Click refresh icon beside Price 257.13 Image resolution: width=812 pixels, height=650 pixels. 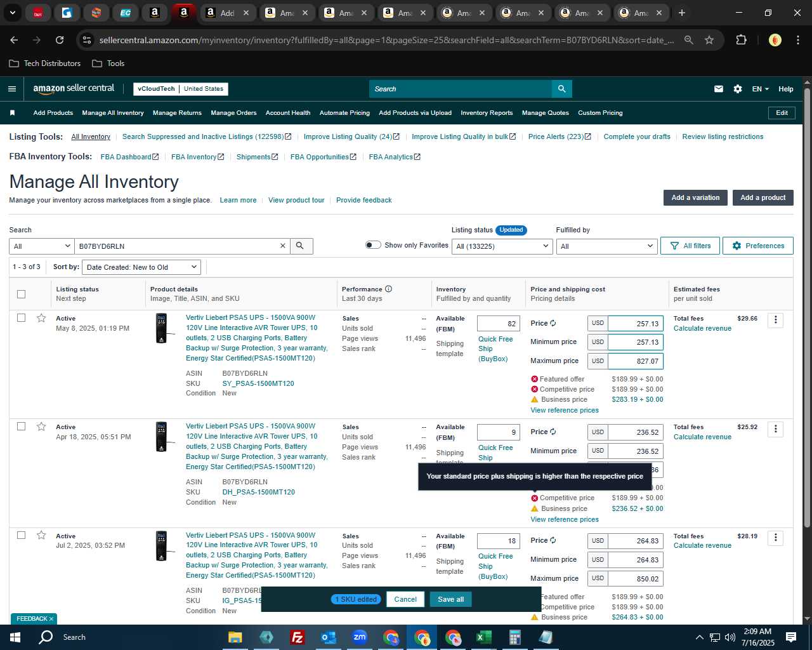(553, 323)
